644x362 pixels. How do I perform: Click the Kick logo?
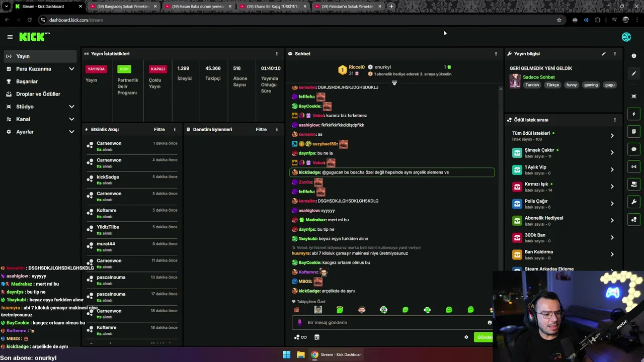pyautogui.click(x=34, y=37)
